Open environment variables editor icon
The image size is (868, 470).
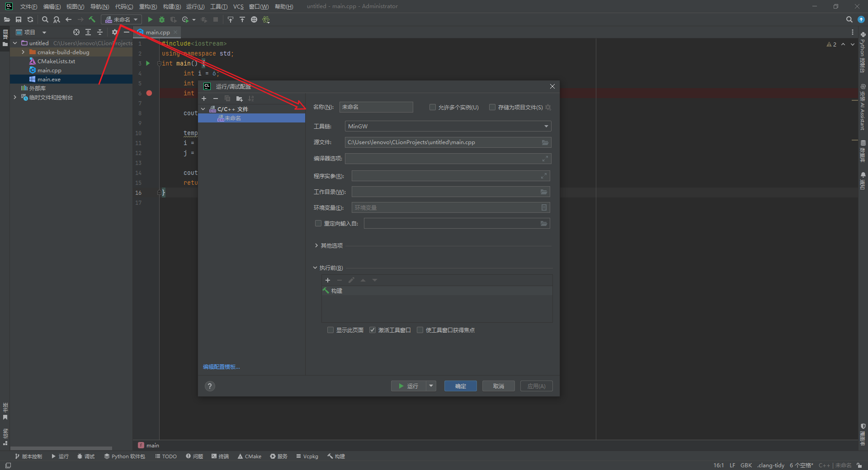pos(544,207)
